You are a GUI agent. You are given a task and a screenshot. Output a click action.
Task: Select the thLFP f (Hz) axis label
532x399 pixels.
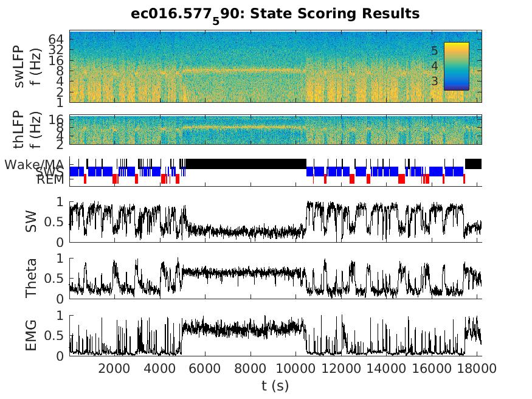[x=27, y=130]
